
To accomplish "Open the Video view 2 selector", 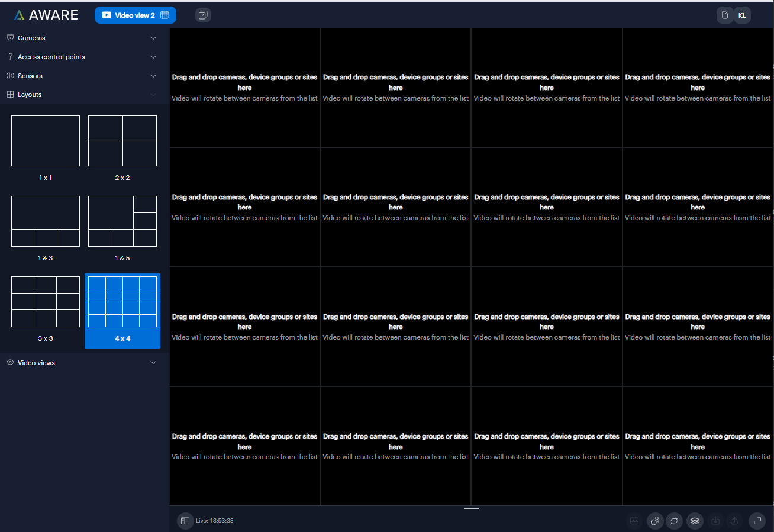I will pyautogui.click(x=136, y=15).
